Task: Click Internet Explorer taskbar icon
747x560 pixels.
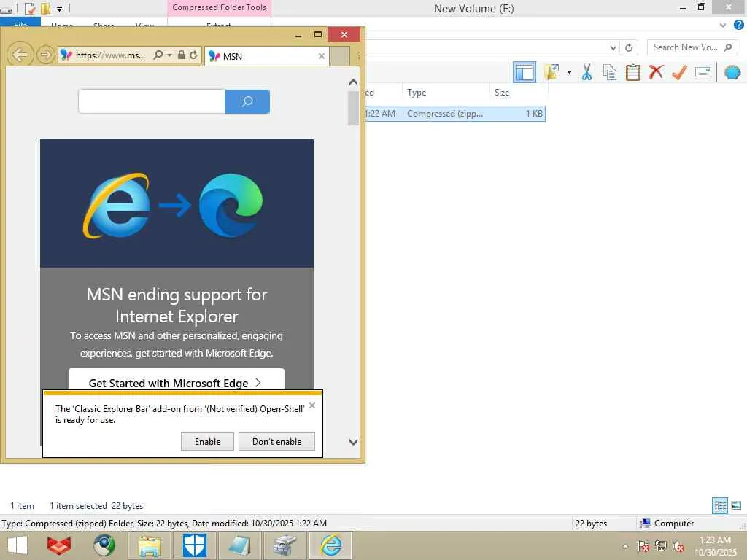Action: (x=330, y=545)
